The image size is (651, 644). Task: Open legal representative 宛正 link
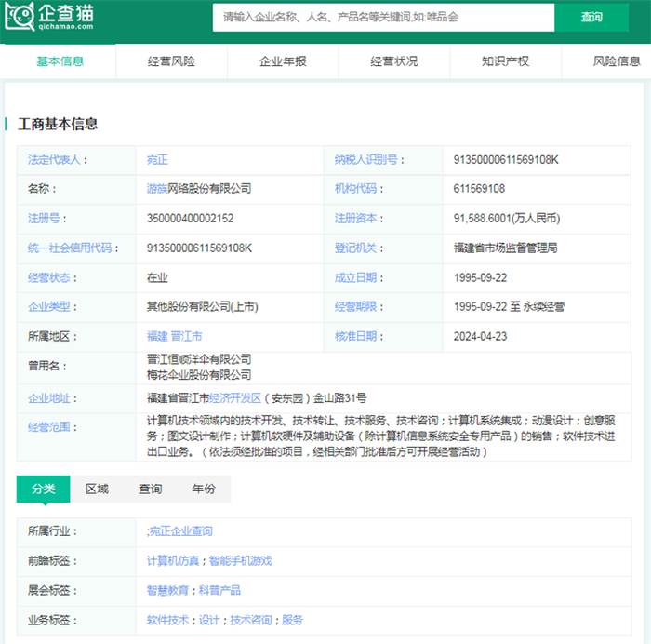tap(157, 159)
